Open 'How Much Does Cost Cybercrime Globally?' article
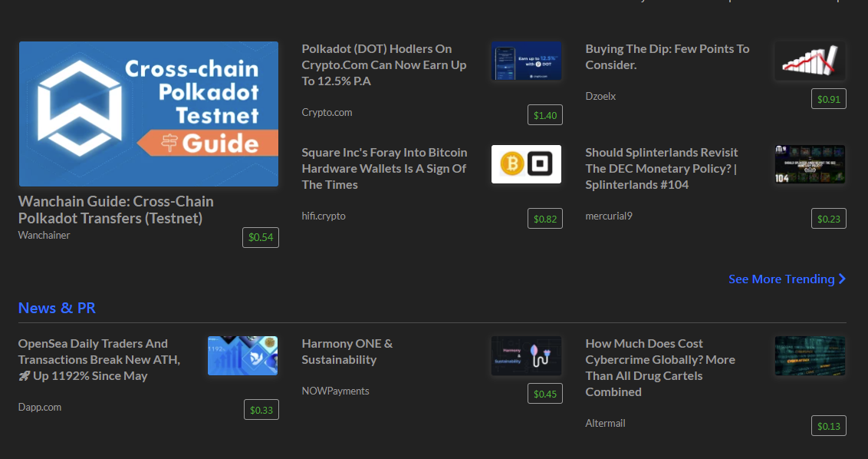Viewport: 868px width, 459px height. click(660, 368)
